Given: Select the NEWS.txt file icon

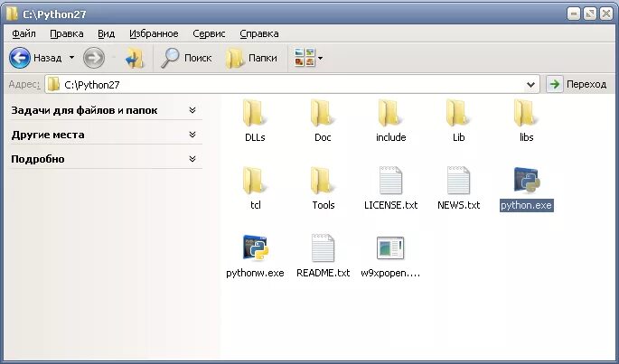Looking at the screenshot, I should pyautogui.click(x=458, y=181).
